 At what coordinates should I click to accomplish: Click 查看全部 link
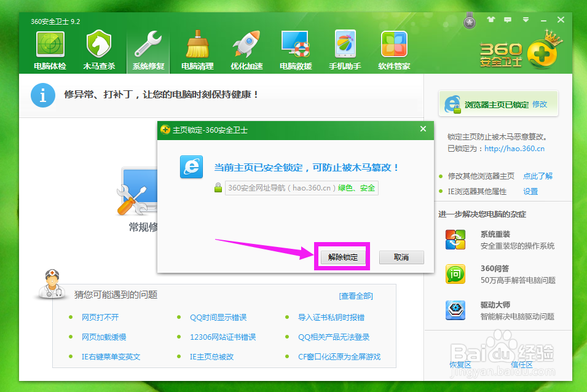click(x=356, y=296)
